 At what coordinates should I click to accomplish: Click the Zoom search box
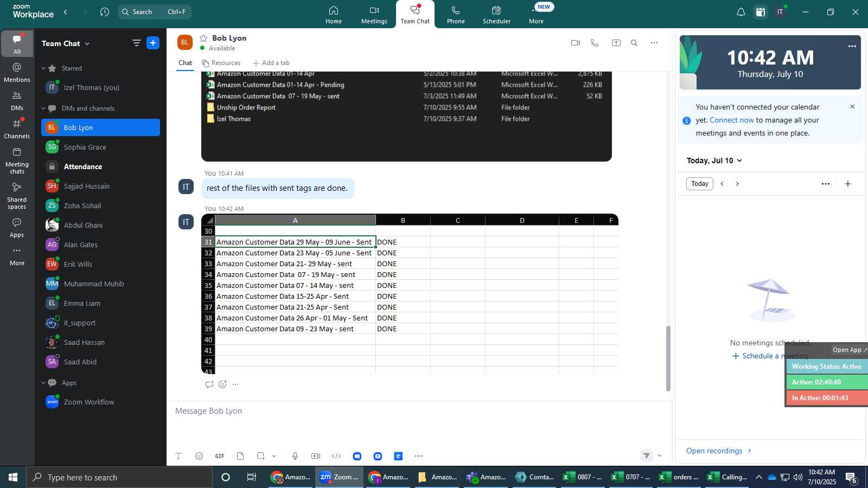coord(155,11)
